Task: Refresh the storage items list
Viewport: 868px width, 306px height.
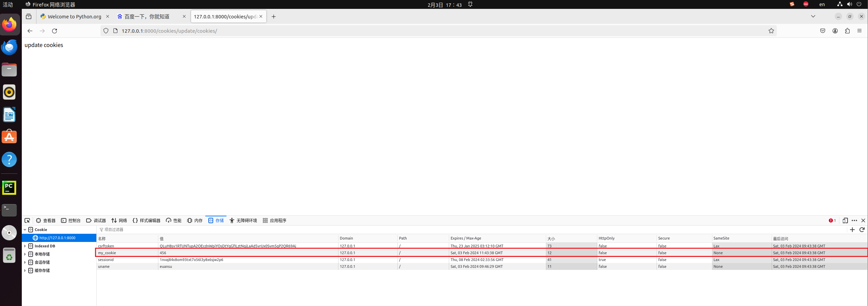Action: (x=862, y=230)
